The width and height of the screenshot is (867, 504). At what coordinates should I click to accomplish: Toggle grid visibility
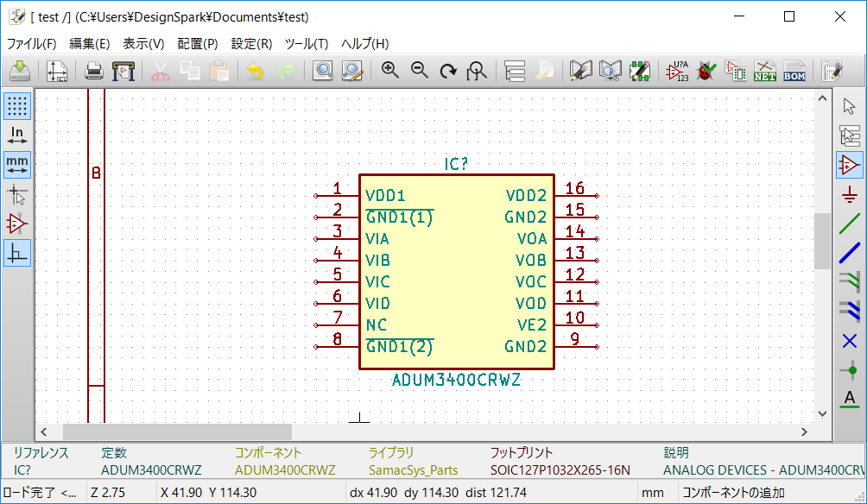pyautogui.click(x=17, y=106)
